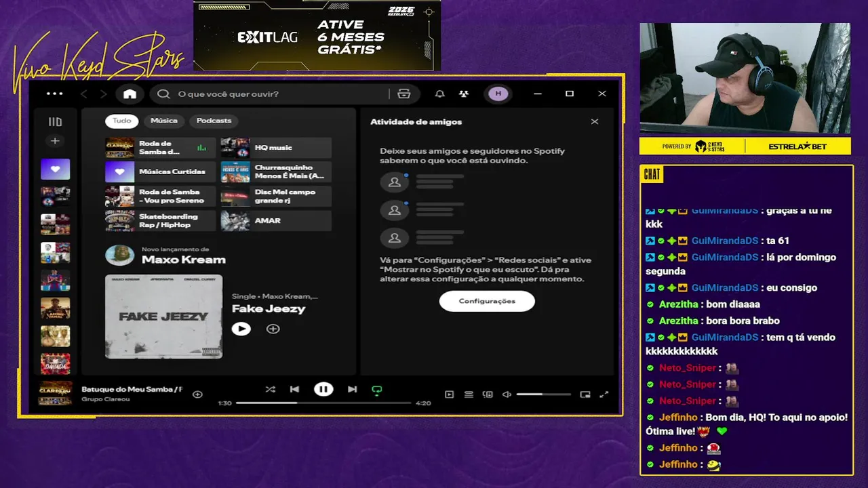Open the notifications bell

439,94
